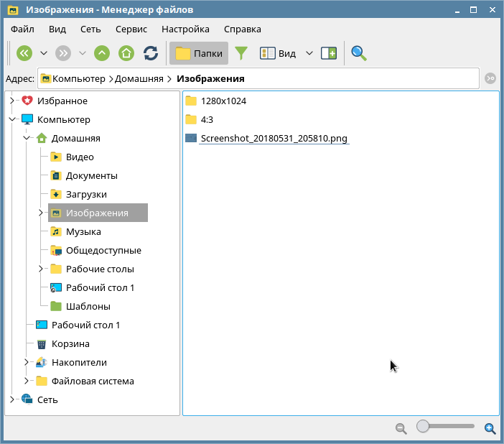The width and height of the screenshot is (504, 444).
Task: Select the 1280x1024 folder
Action: tap(223, 101)
